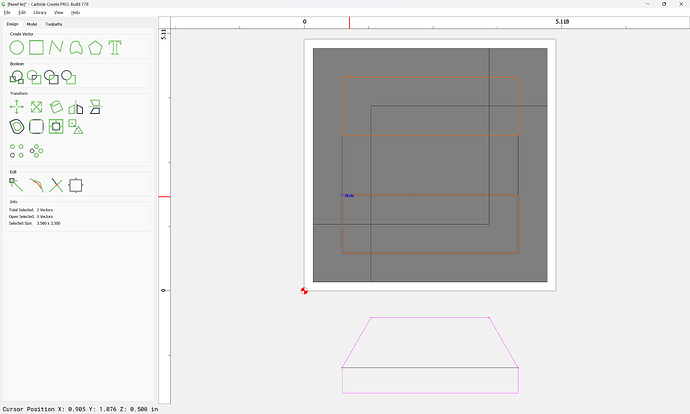Open the Scale transform tool
The width and height of the screenshot is (690, 414).
point(37,107)
